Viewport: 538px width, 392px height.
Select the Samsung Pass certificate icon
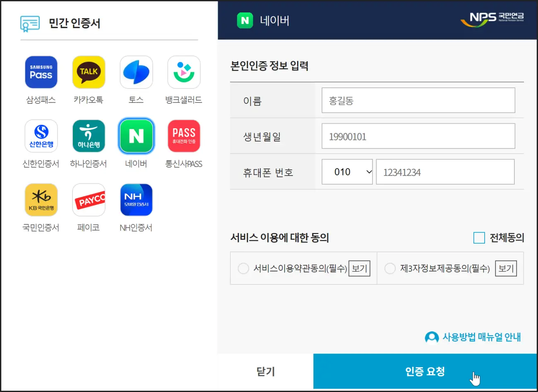pyautogui.click(x=41, y=72)
